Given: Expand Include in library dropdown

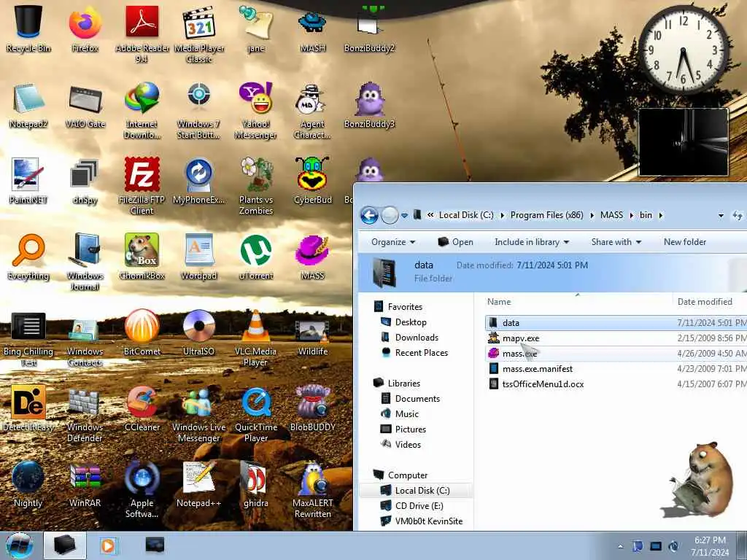Looking at the screenshot, I should [x=532, y=242].
